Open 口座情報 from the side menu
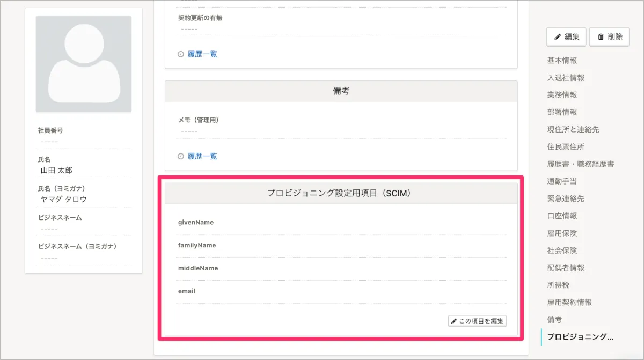Viewport: 644px width, 360px height. [x=562, y=216]
